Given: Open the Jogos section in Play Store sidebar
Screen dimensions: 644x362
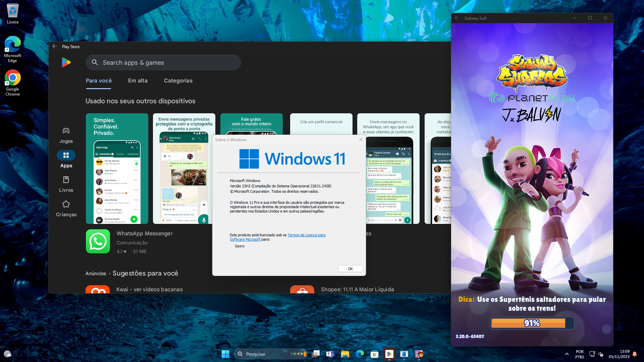Looking at the screenshot, I should click(x=66, y=135).
